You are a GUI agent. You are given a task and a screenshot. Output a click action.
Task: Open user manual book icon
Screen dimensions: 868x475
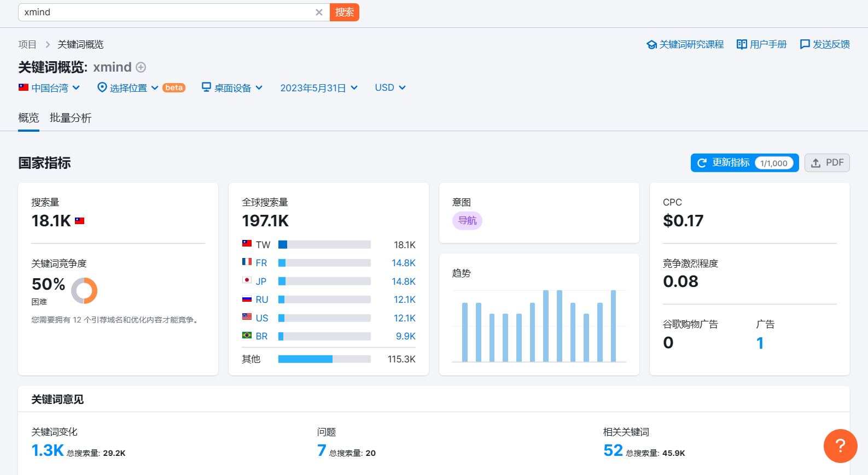(742, 44)
